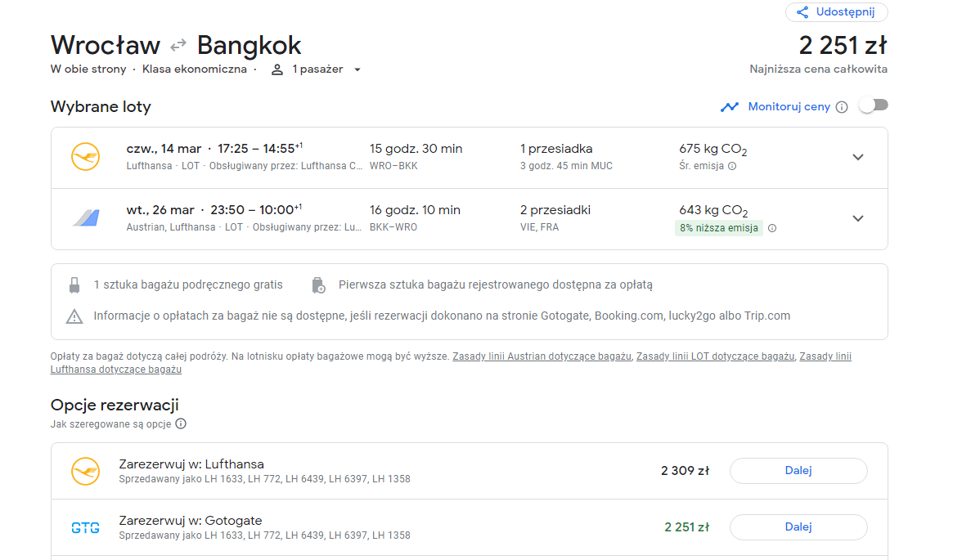
Task: Click the WRO–BKK route text
Action: (x=393, y=166)
